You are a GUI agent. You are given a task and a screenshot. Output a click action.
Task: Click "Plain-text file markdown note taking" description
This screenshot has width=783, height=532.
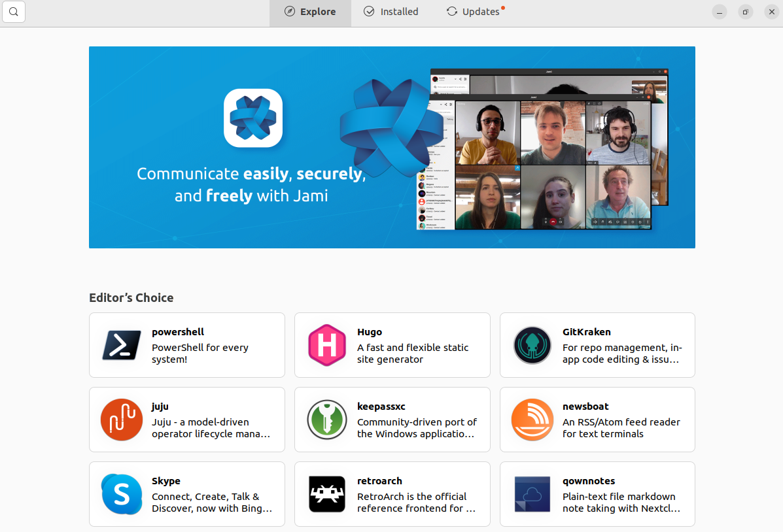coord(621,502)
